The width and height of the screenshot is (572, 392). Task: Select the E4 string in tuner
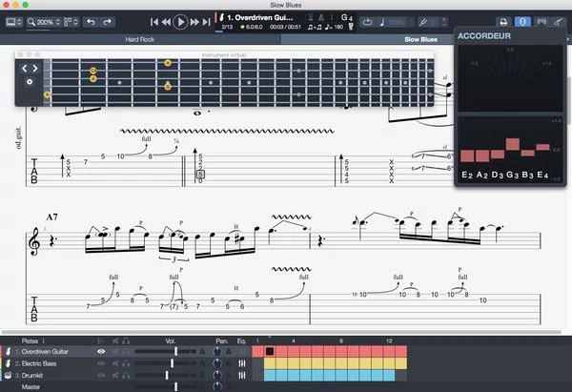pos(542,175)
